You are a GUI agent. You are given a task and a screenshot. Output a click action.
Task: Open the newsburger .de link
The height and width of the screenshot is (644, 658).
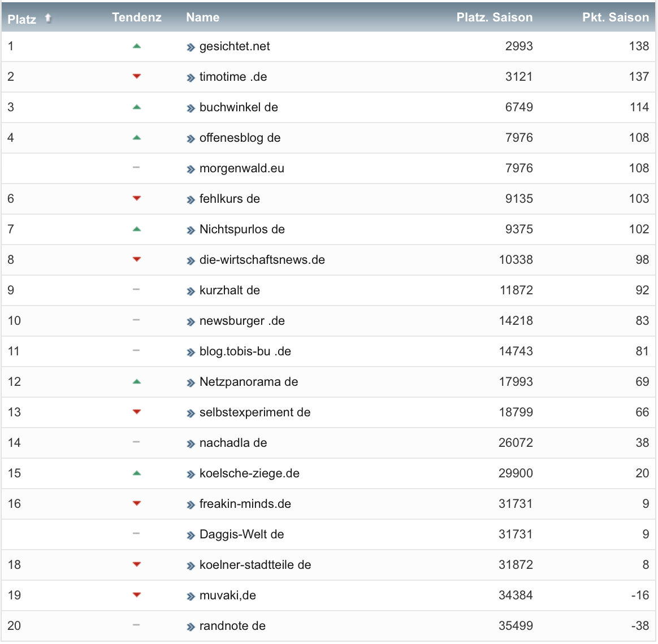point(242,321)
